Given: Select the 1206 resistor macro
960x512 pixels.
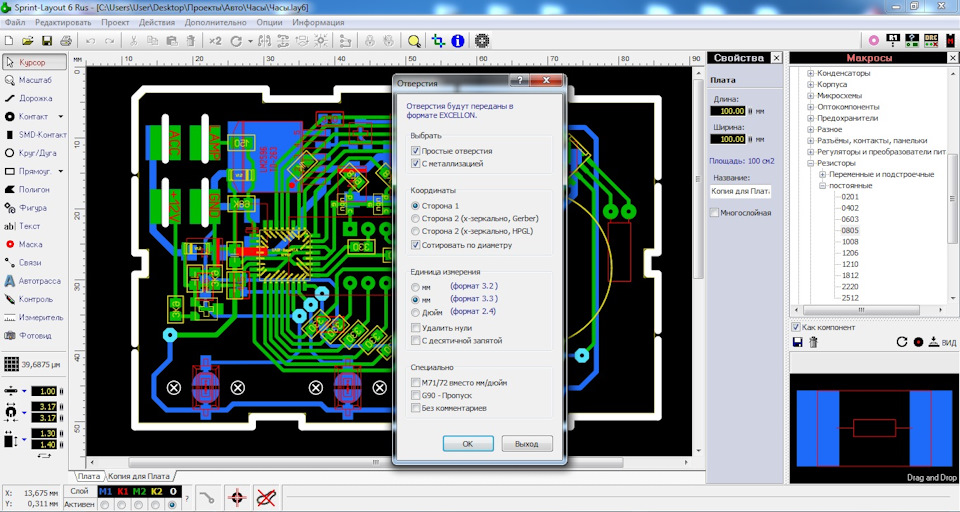Looking at the screenshot, I should tap(850, 253).
